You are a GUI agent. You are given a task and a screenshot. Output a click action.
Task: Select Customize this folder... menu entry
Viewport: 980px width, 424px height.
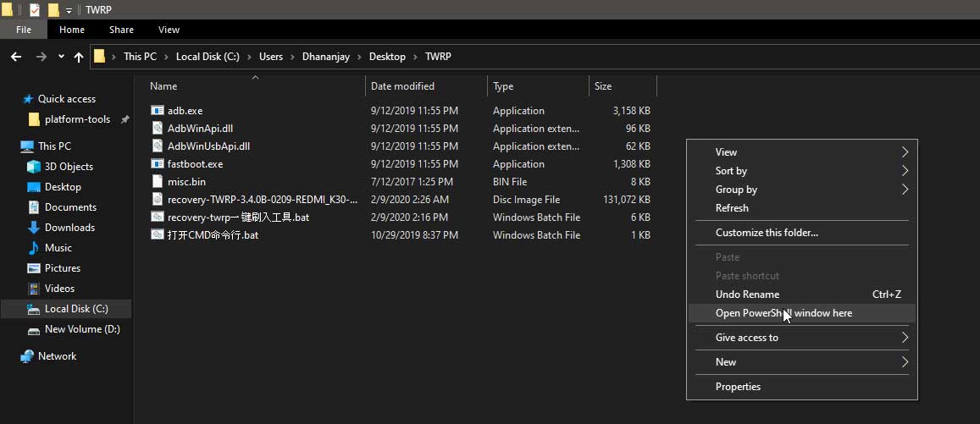801,233
